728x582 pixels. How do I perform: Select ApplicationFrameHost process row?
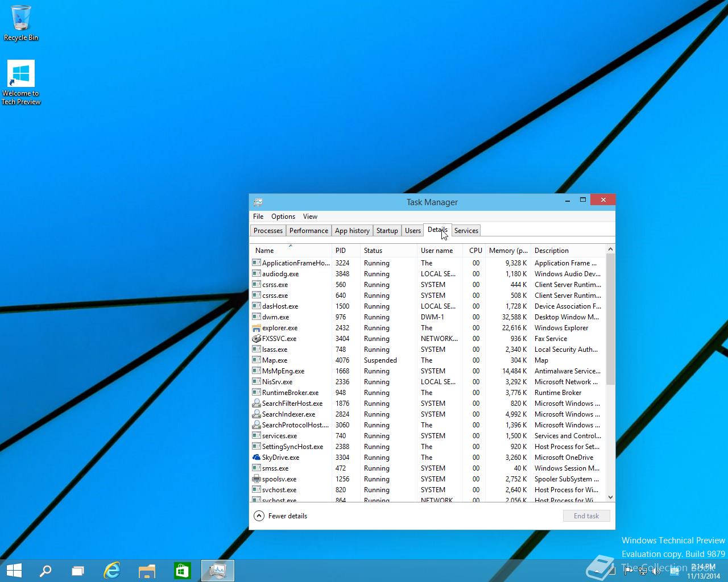click(x=428, y=263)
